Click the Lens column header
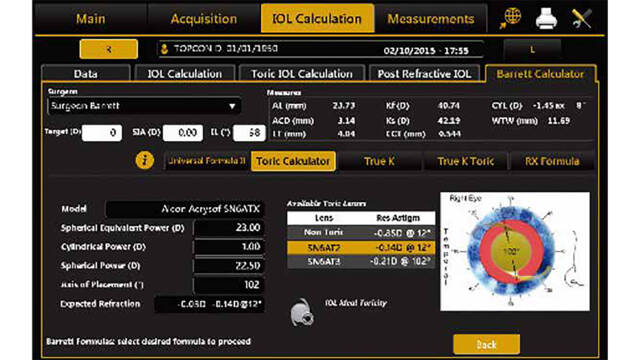Viewport: 640px width, 360px height. click(x=324, y=218)
